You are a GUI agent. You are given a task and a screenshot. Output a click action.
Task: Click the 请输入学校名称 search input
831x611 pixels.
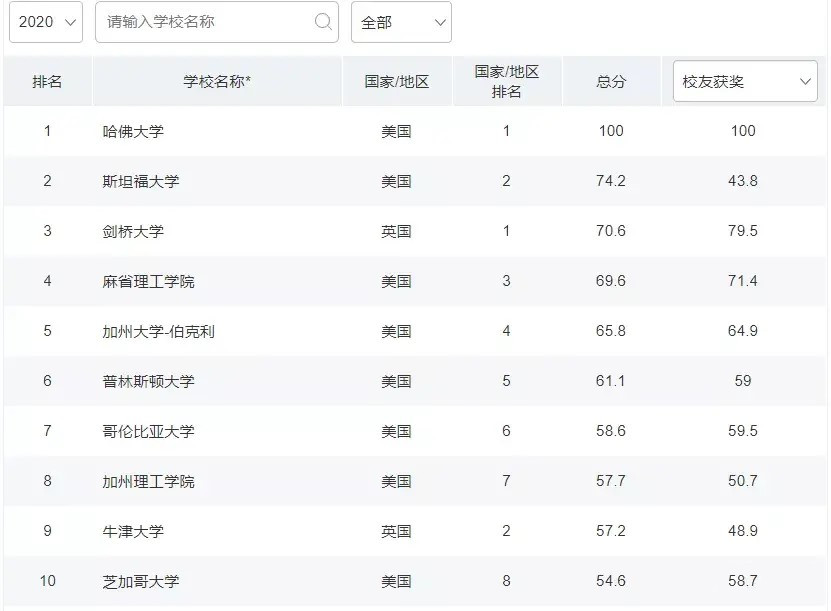(200, 21)
